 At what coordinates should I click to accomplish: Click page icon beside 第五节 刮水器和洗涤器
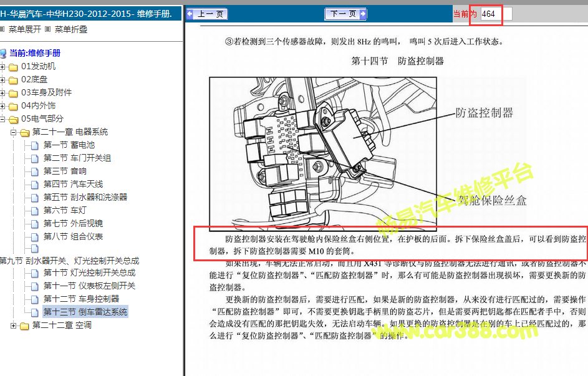pyautogui.click(x=34, y=198)
